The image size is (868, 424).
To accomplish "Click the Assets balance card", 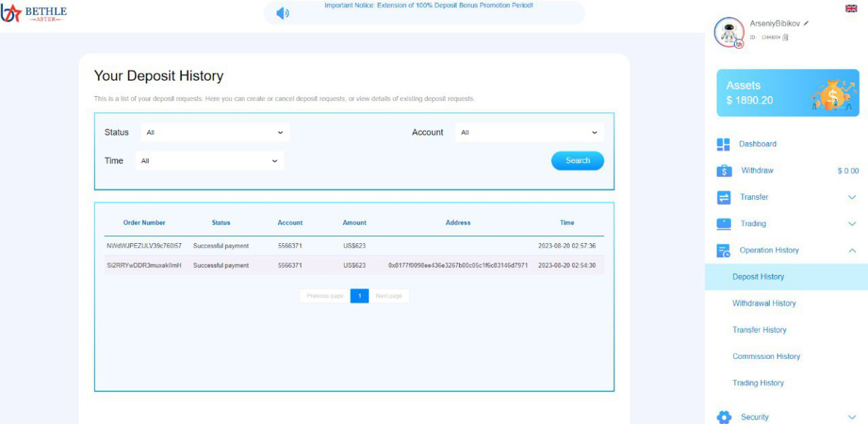I will click(x=787, y=93).
